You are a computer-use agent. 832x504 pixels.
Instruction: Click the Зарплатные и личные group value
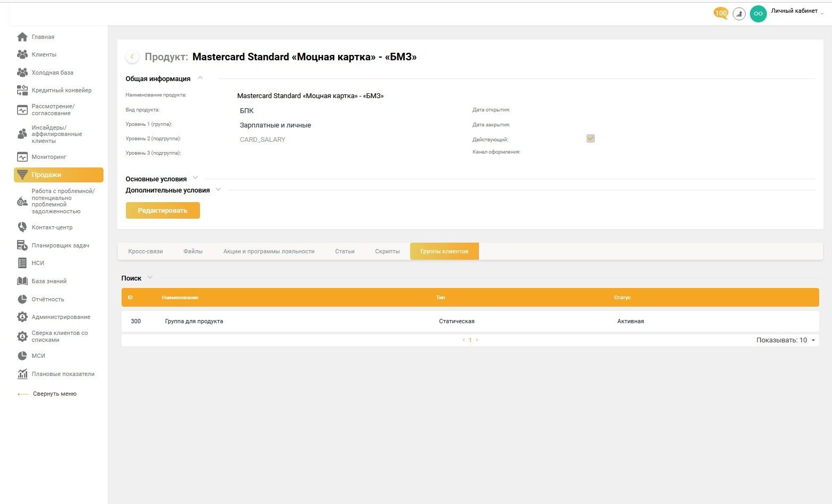[x=275, y=125]
